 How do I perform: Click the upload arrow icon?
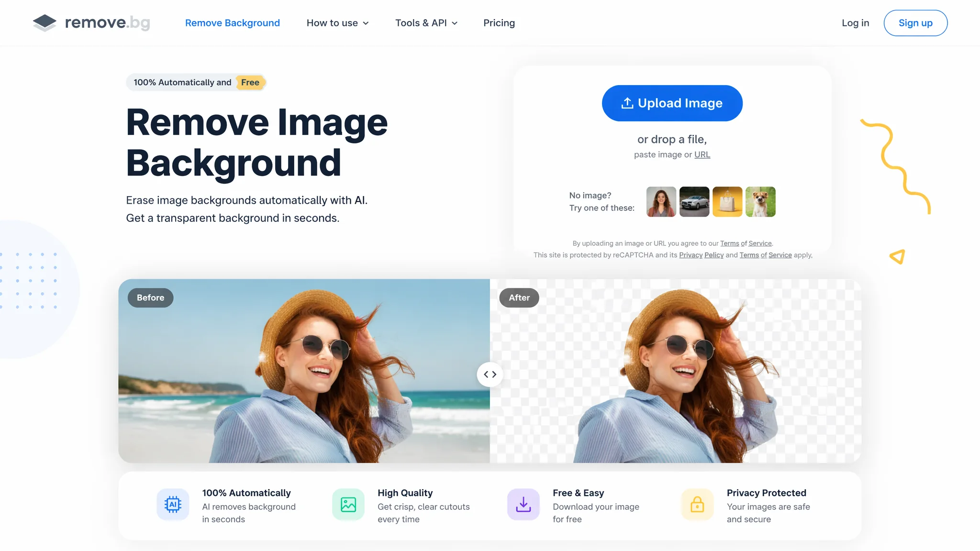pyautogui.click(x=627, y=103)
